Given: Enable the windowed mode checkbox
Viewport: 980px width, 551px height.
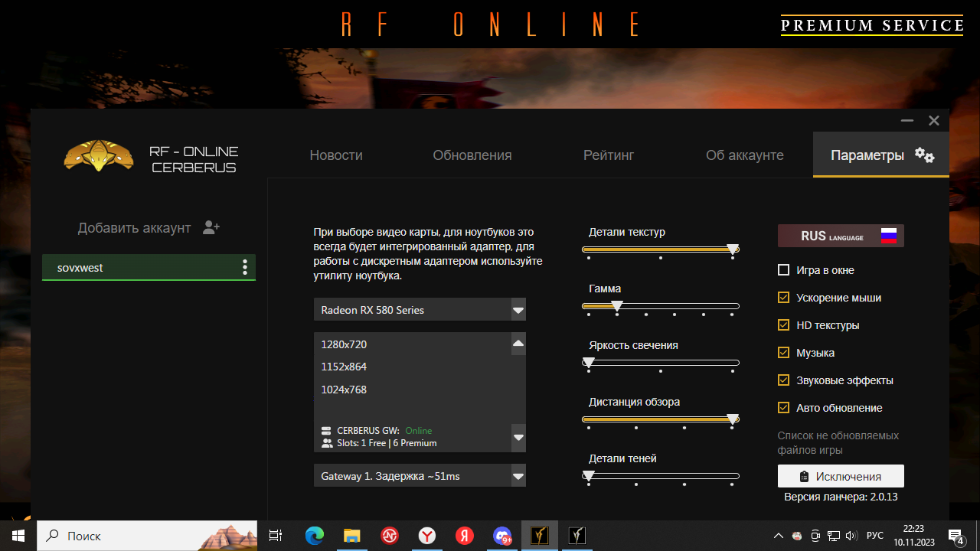Looking at the screenshot, I should [783, 270].
